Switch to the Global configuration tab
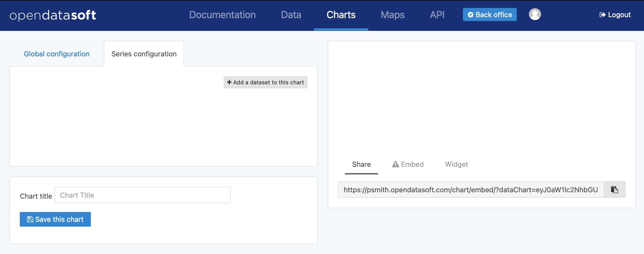Image resolution: width=644 pixels, height=254 pixels. point(57,54)
